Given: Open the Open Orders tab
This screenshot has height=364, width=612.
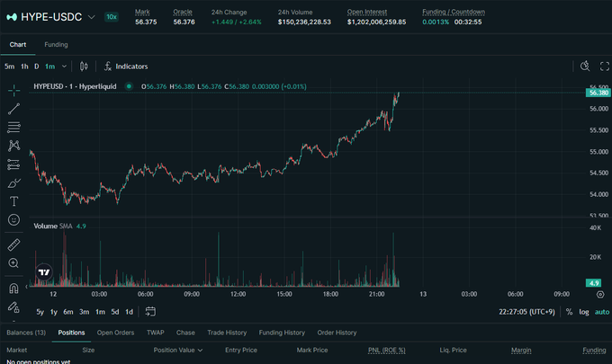Looking at the screenshot, I should [x=115, y=333].
